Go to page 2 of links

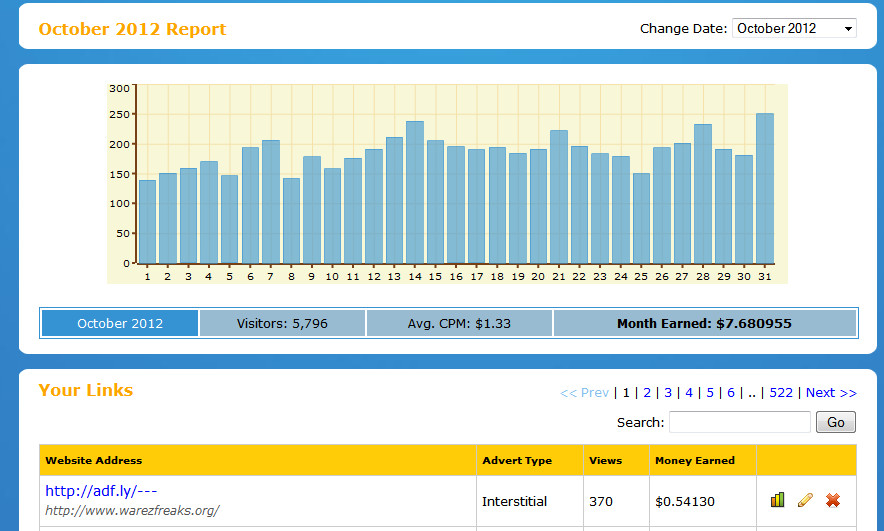[647, 393]
